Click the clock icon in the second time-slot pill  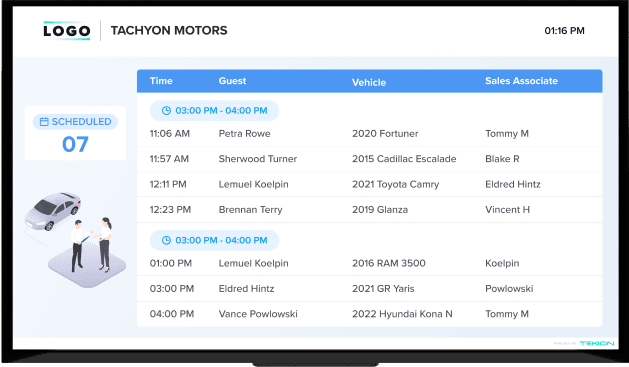point(166,240)
